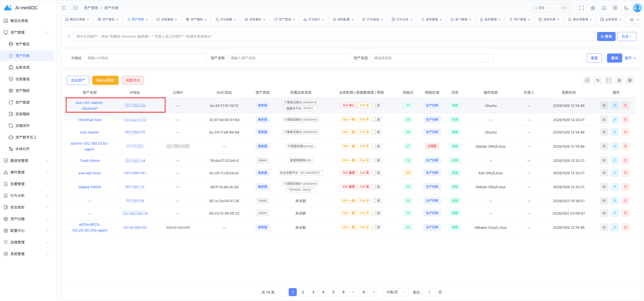Open the table sort icon
The image size is (644, 301).
598,80
